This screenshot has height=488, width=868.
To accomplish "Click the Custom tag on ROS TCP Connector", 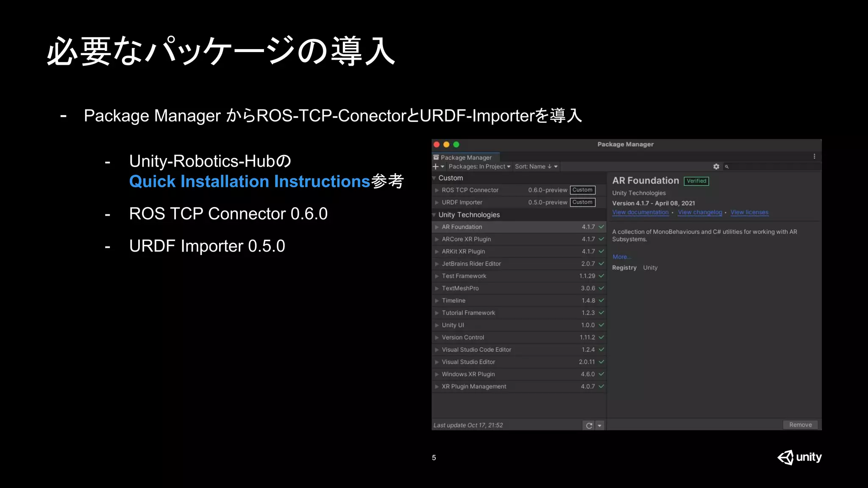I will [x=582, y=190].
